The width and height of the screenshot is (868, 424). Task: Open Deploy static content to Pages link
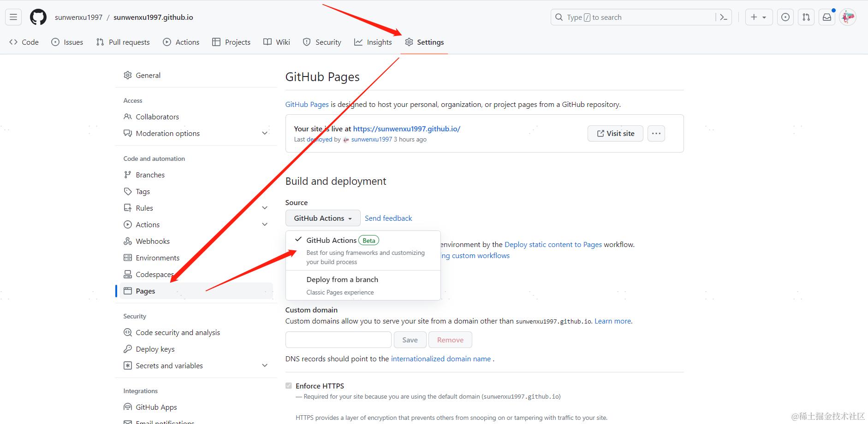553,244
